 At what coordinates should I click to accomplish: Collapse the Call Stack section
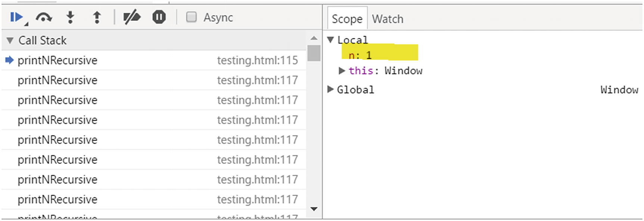[10, 40]
